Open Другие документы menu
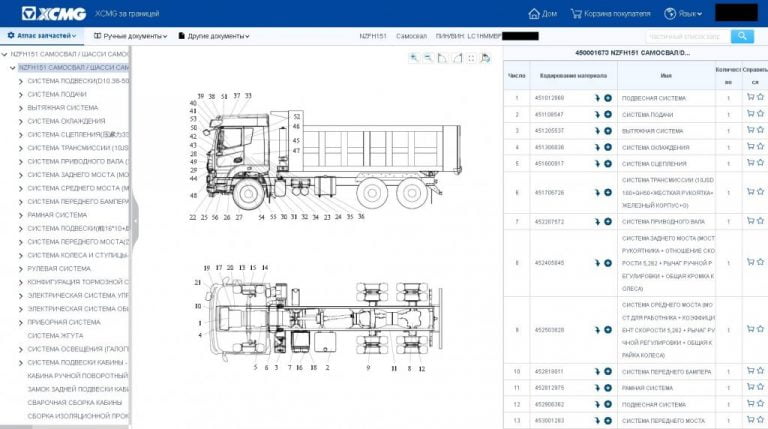This screenshot has height=429, width=768. pos(214,36)
